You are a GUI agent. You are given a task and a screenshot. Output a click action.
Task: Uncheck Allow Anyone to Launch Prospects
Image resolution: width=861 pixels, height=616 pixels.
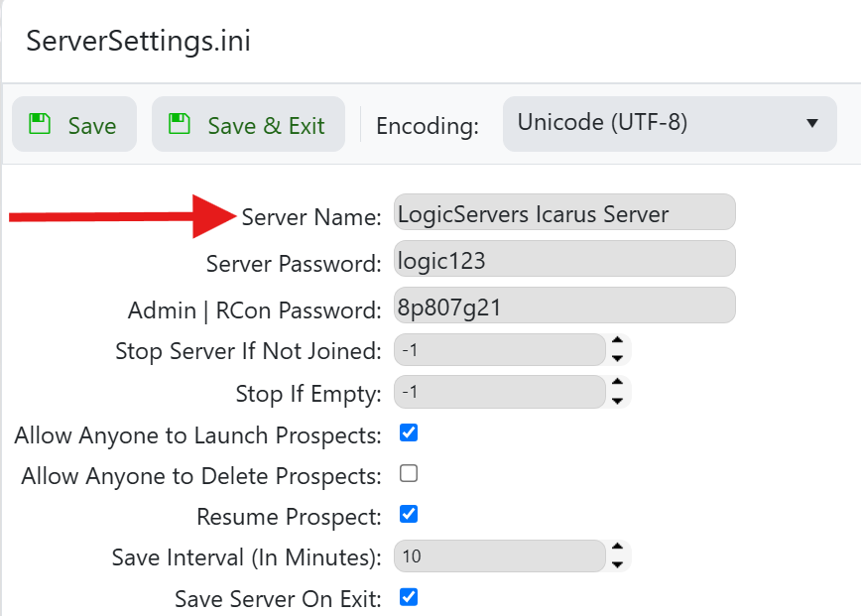[408, 433]
